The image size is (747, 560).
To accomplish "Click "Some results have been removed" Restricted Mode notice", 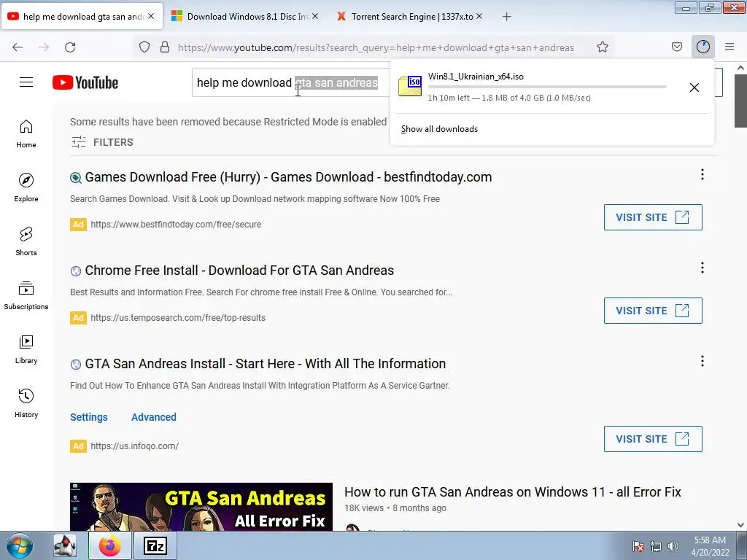I will click(x=228, y=122).
